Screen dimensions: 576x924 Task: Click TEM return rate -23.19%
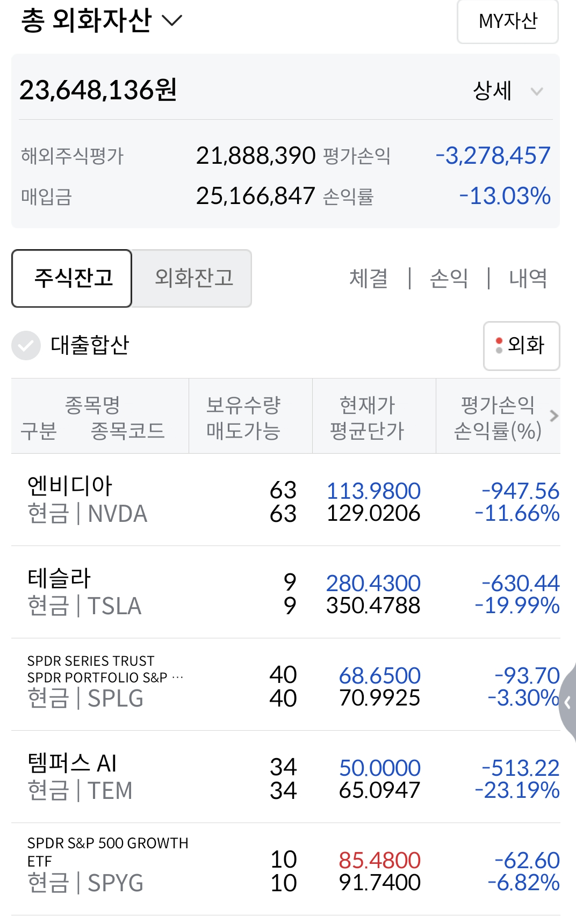click(517, 790)
